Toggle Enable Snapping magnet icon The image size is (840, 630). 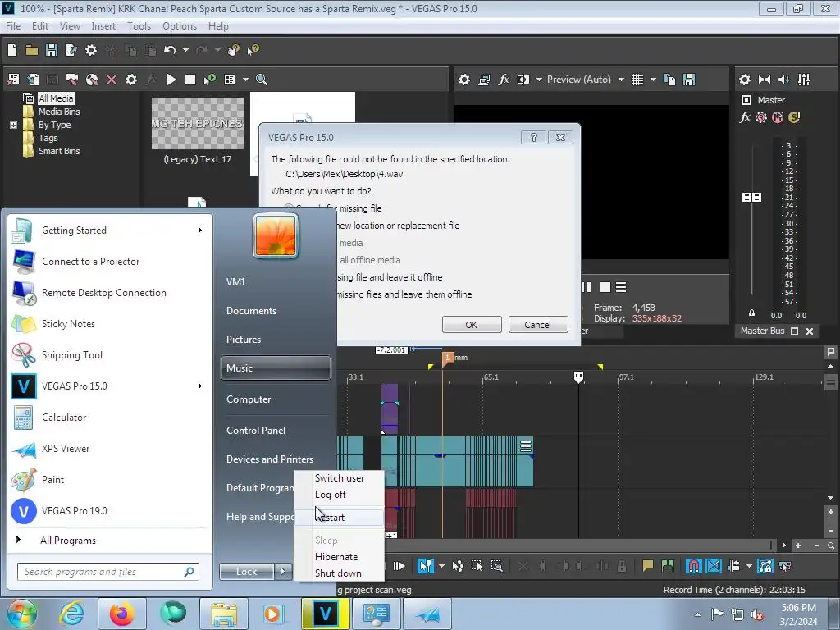pyautogui.click(x=693, y=566)
